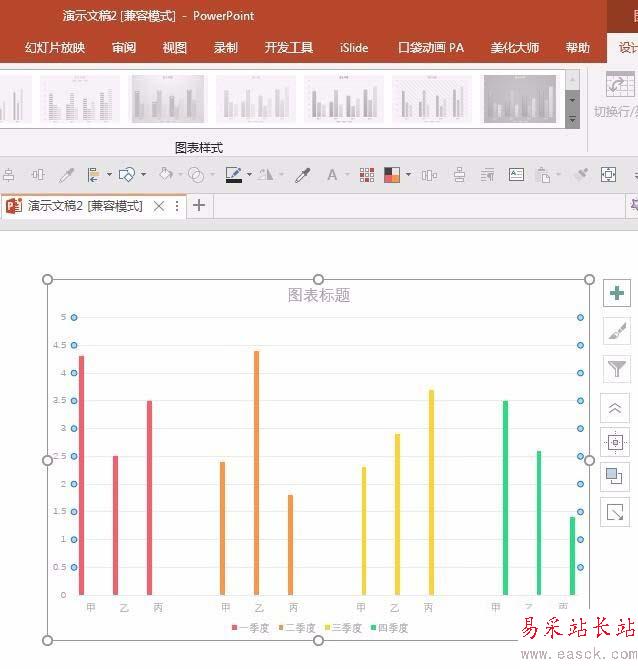
Task: Open the 帮助 tab
Action: coord(577,47)
